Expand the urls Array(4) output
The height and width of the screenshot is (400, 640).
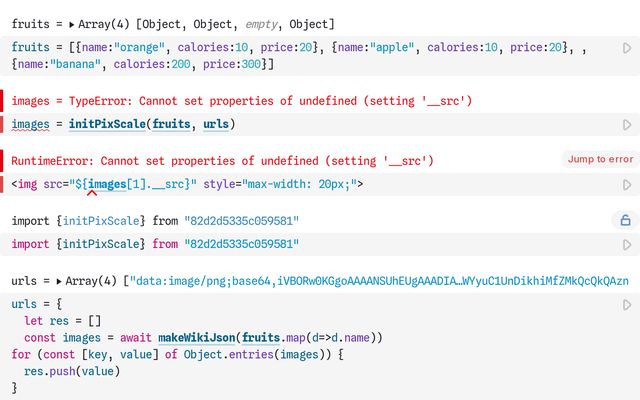pos(60,281)
